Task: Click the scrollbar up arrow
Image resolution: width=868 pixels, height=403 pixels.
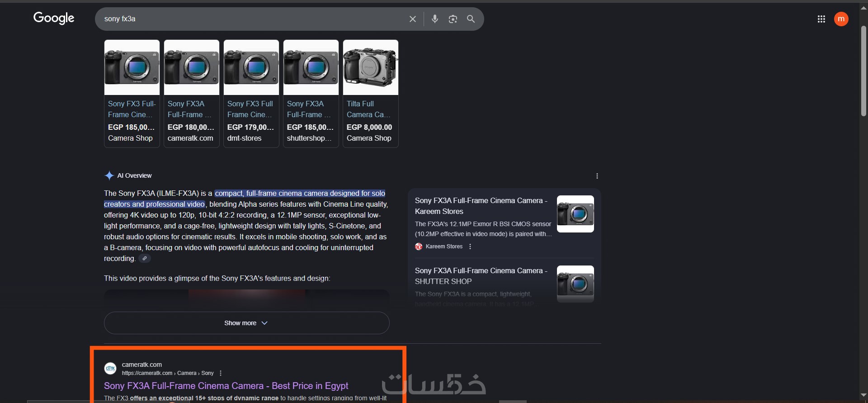Action: point(863,7)
